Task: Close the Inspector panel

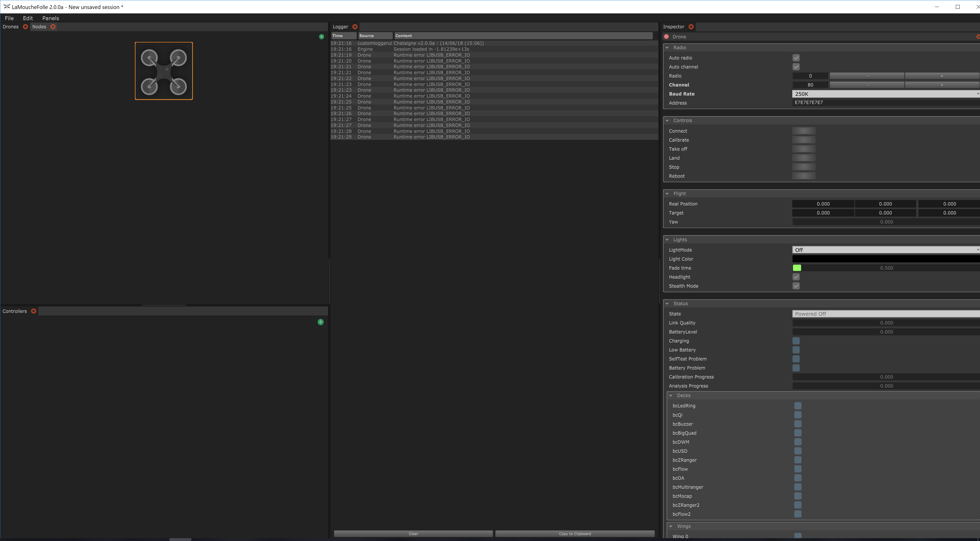Action: 691,27
